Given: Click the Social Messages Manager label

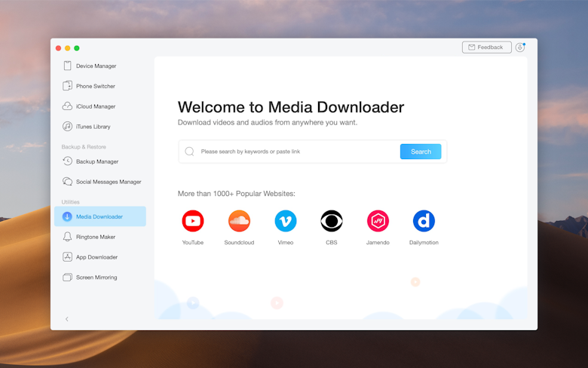Looking at the screenshot, I should click(109, 182).
